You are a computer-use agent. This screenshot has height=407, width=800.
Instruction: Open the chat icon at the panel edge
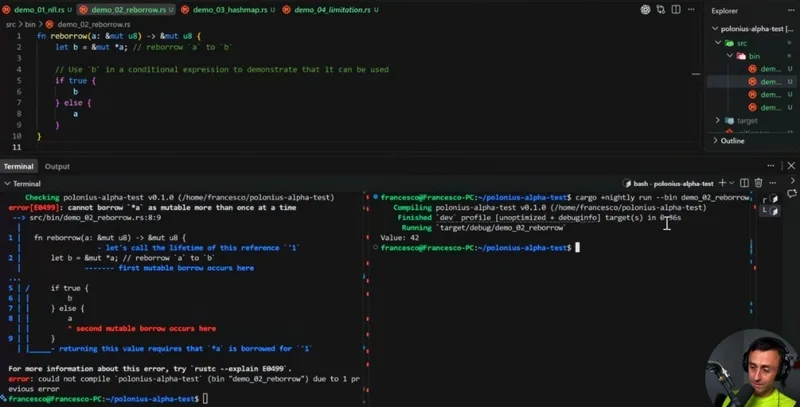point(792,194)
